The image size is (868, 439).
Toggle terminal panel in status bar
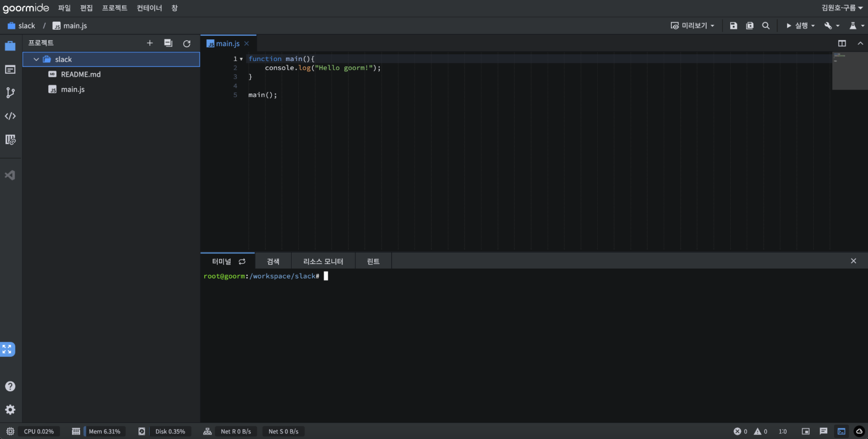[x=841, y=431]
